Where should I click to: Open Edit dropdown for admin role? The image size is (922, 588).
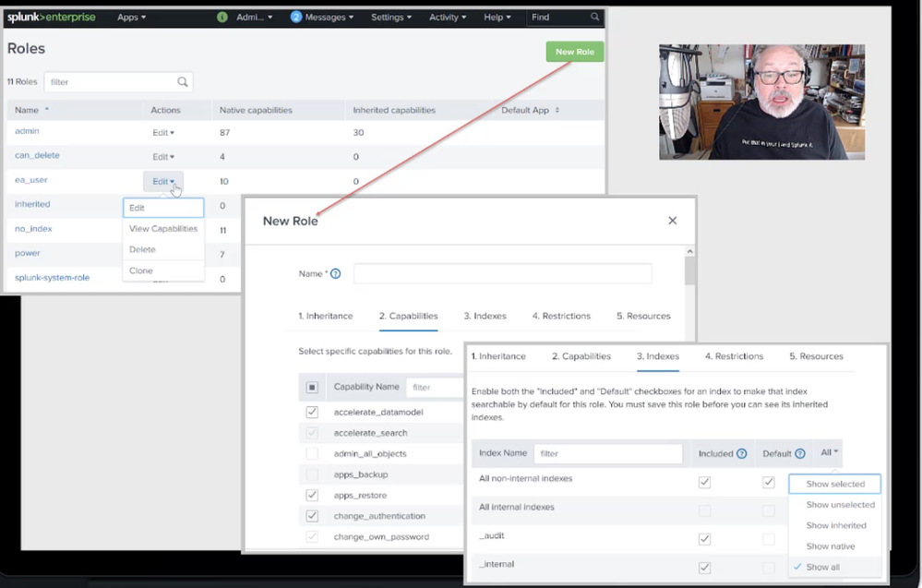point(163,132)
